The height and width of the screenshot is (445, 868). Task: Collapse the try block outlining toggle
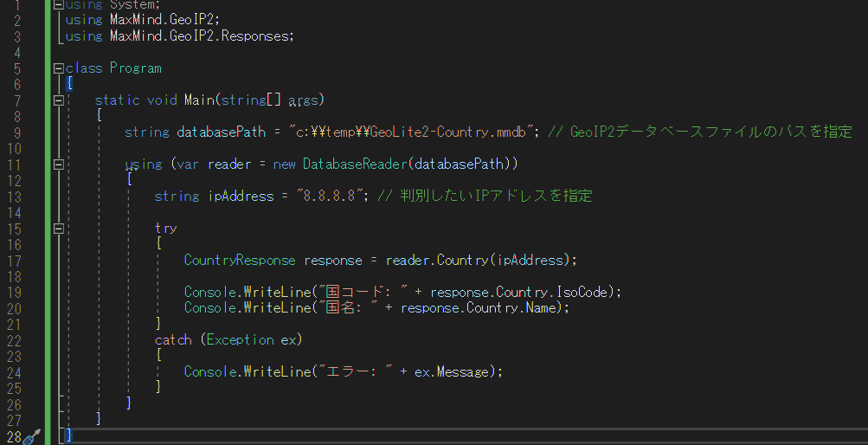(59, 229)
